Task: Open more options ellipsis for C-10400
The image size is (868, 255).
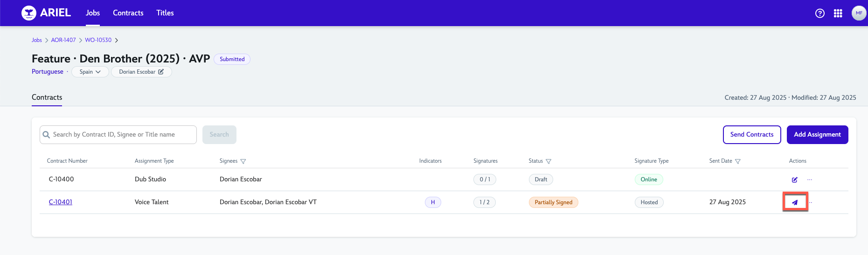Action: [x=810, y=179]
